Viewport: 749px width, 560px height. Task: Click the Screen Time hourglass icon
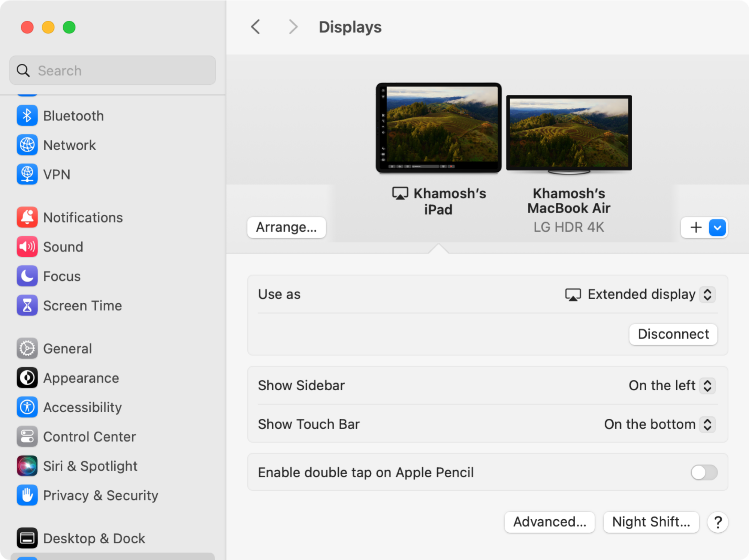click(27, 305)
